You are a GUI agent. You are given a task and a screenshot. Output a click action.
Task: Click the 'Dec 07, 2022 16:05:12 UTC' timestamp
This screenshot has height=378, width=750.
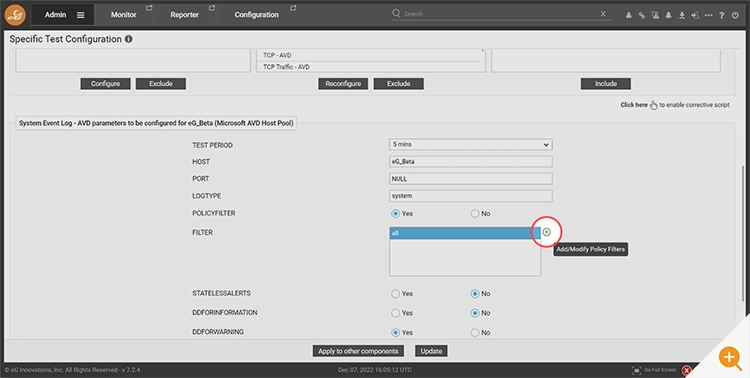point(375,370)
